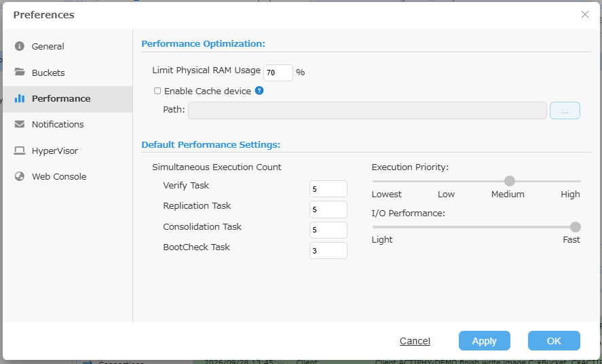Select the BootCheck Task count field
Viewport: 602px width, 364px height.
tap(328, 251)
